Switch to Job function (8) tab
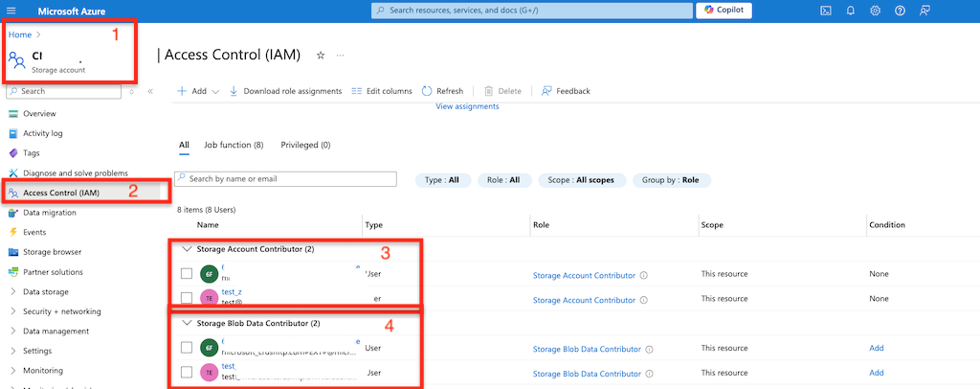This screenshot has width=980, height=389. click(234, 145)
